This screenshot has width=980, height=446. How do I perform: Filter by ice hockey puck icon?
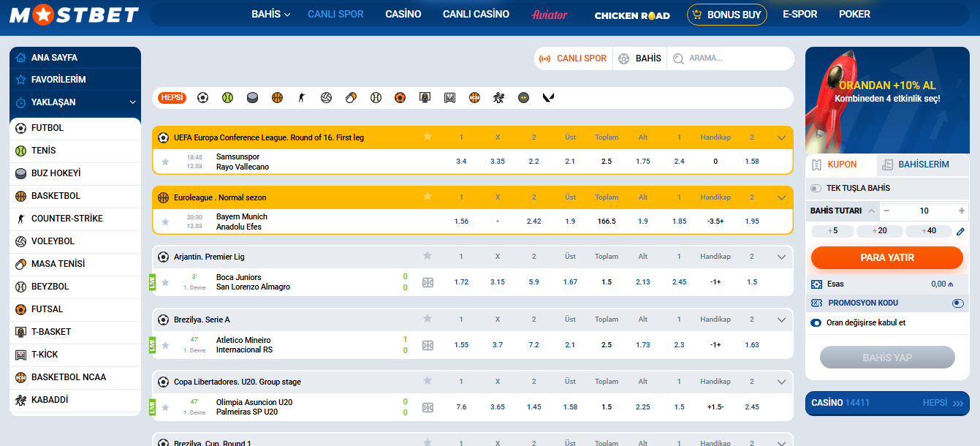pyautogui.click(x=252, y=97)
